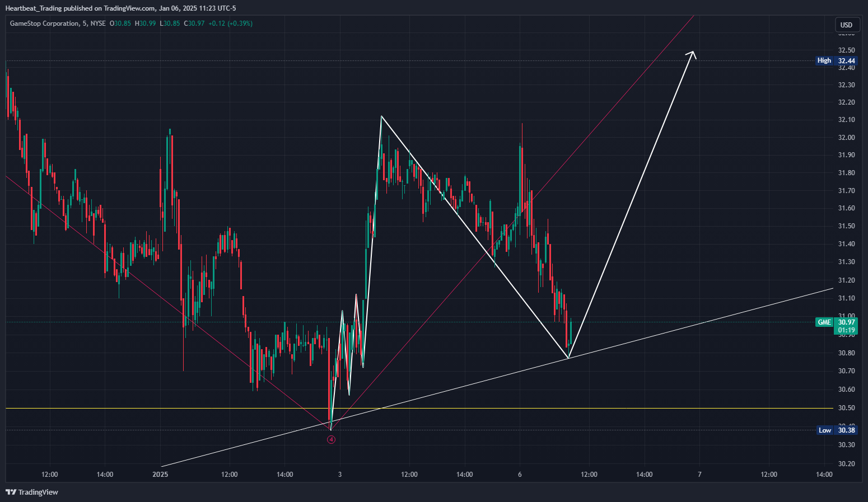Image resolution: width=868 pixels, height=502 pixels.
Task: Select the Low 30.38 price label
Action: click(836, 430)
